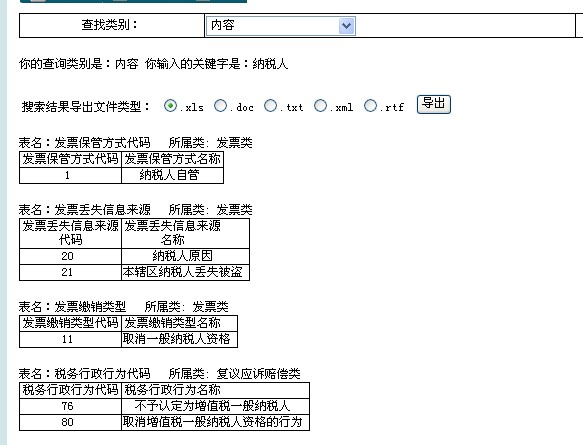The height and width of the screenshot is (445, 583).
Task: Click the 发票保管方式代码 column header
Action: coord(70,159)
